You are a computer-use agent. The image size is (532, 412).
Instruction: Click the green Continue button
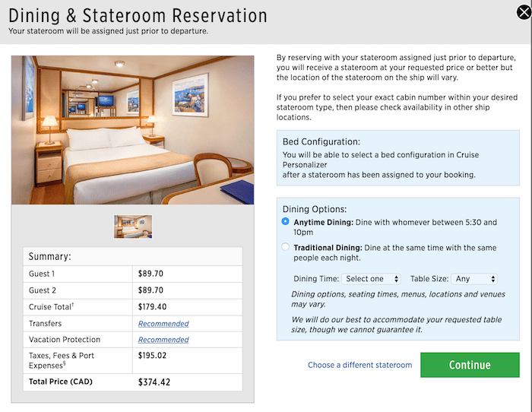(x=470, y=365)
